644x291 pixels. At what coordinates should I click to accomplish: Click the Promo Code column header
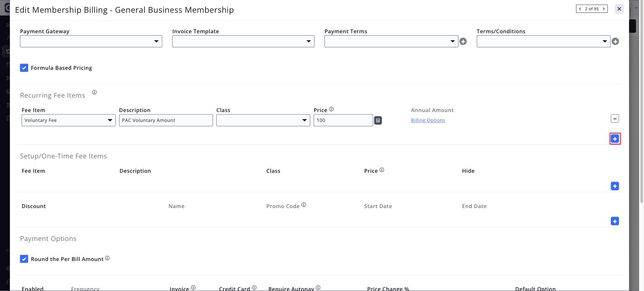click(283, 206)
